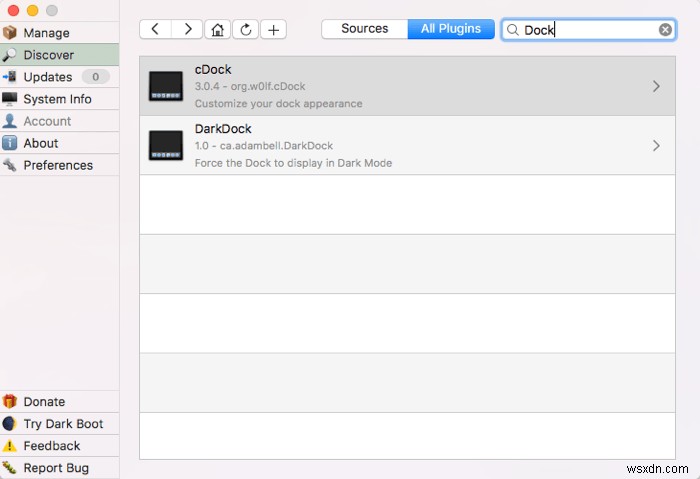Close the window with the red button

(x=13, y=10)
